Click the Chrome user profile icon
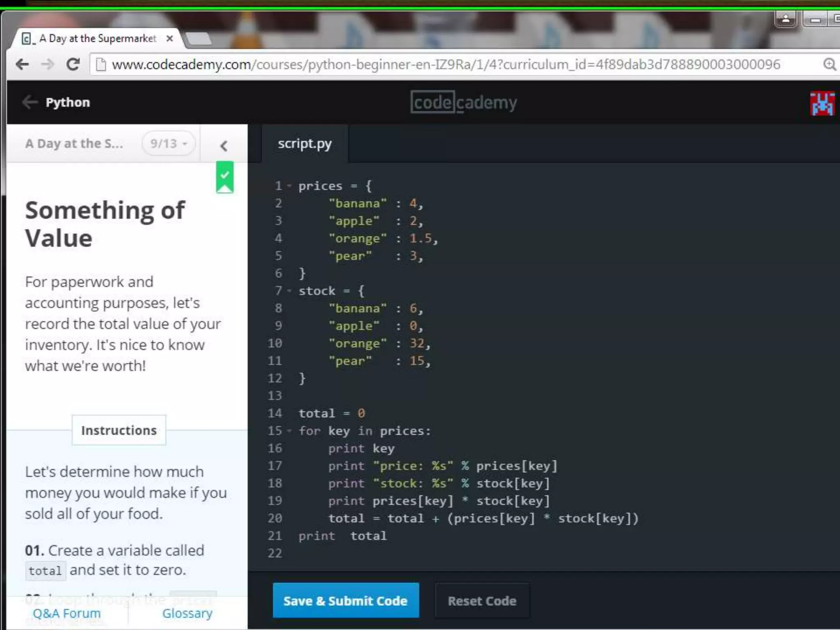 [x=785, y=19]
